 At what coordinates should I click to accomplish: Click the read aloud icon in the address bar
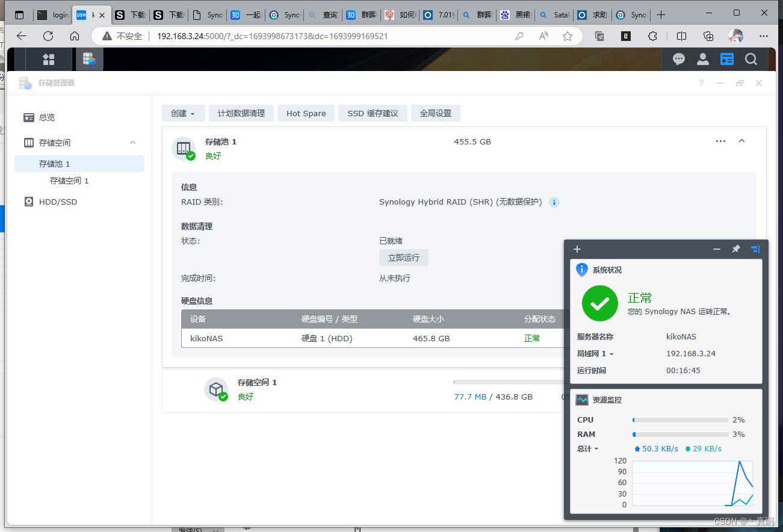543,36
